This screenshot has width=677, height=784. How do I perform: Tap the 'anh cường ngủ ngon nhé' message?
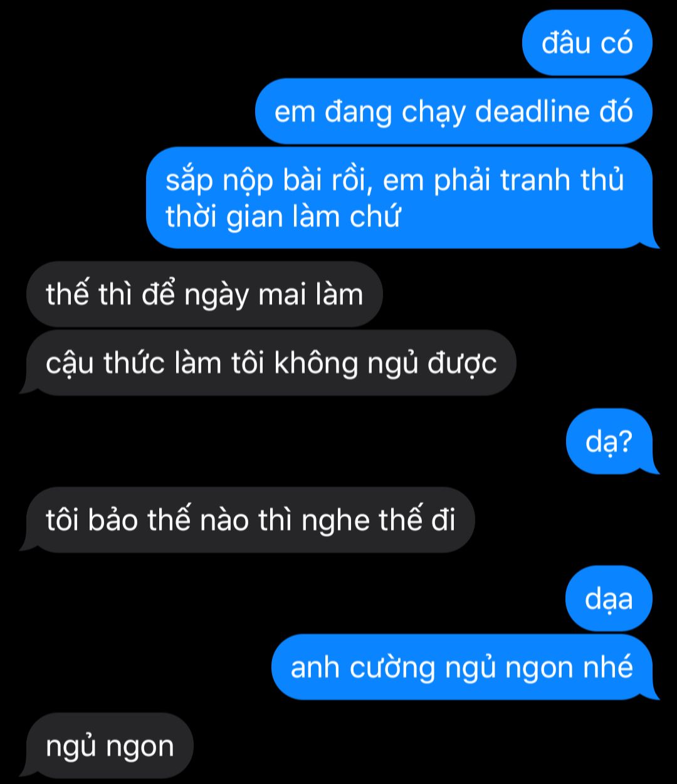(464, 667)
